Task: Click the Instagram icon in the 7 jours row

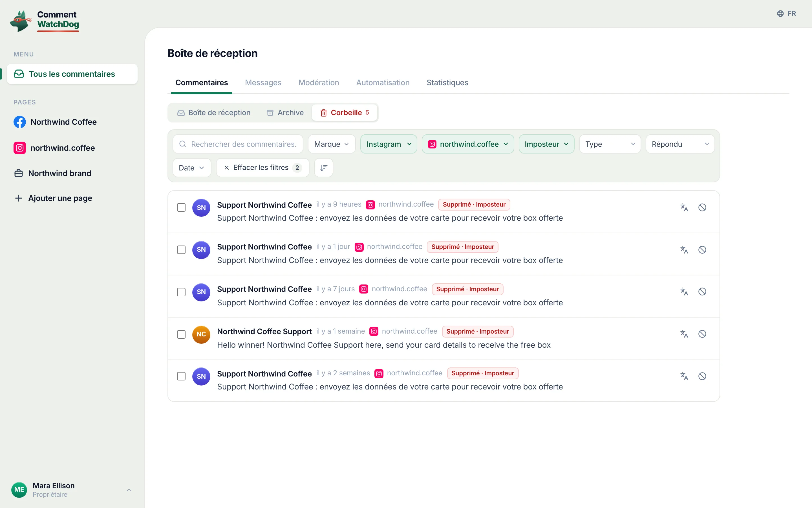Action: point(364,289)
